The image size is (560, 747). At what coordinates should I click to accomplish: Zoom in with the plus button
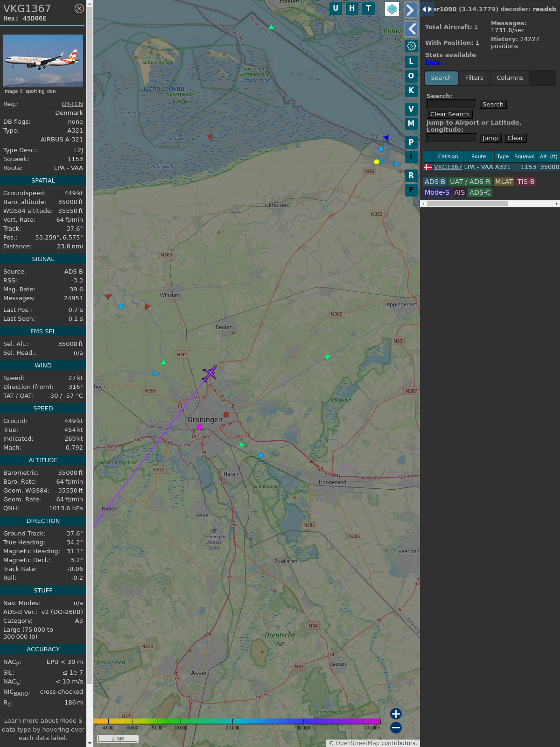coord(396,713)
